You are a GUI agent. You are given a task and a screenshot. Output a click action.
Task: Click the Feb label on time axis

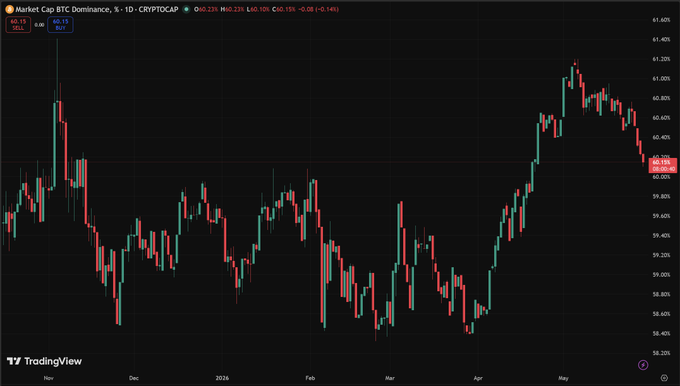310,378
